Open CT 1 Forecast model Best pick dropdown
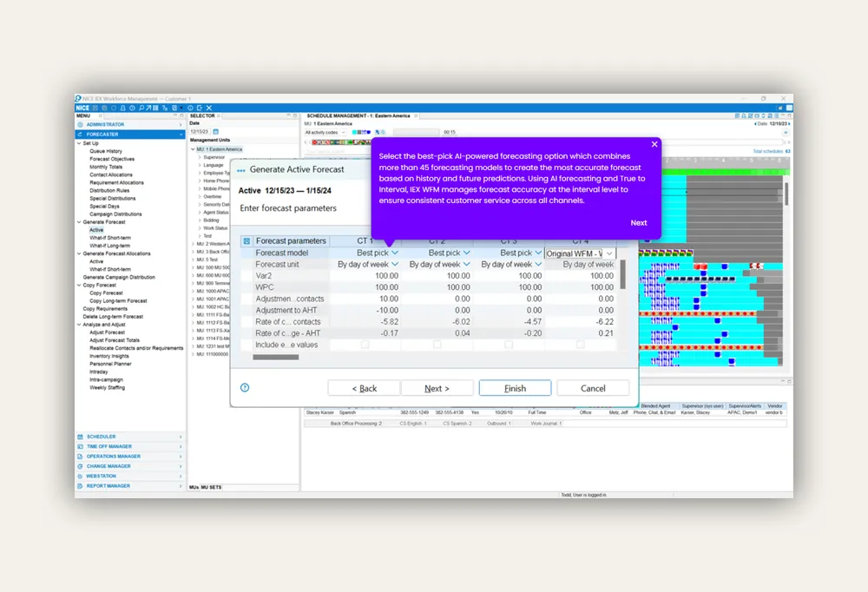 coord(395,253)
